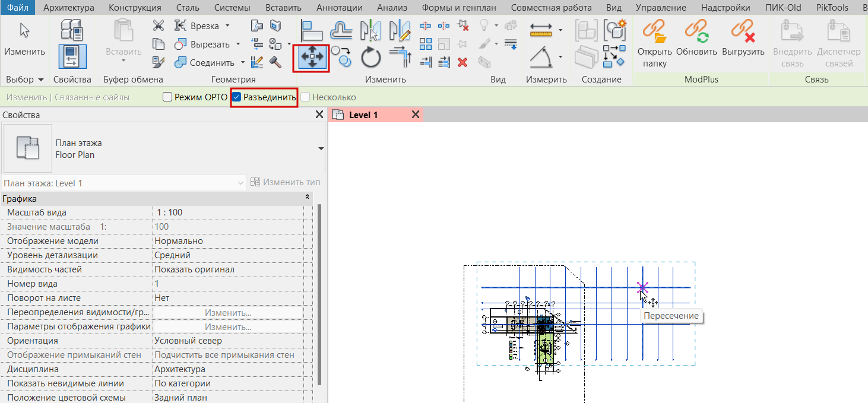This screenshot has width=868, height=403.
Task: Click the Align tool icon
Action: [312, 30]
